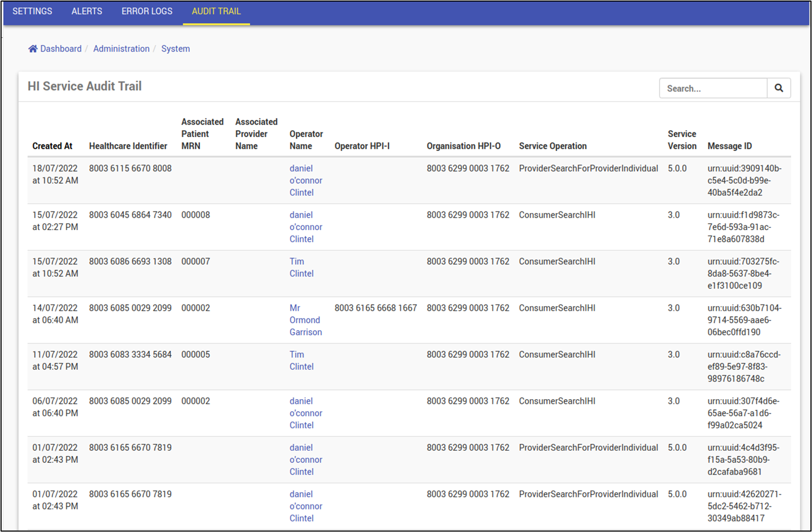Focus the audit trail Search field
The height and width of the screenshot is (532, 812).
click(713, 88)
